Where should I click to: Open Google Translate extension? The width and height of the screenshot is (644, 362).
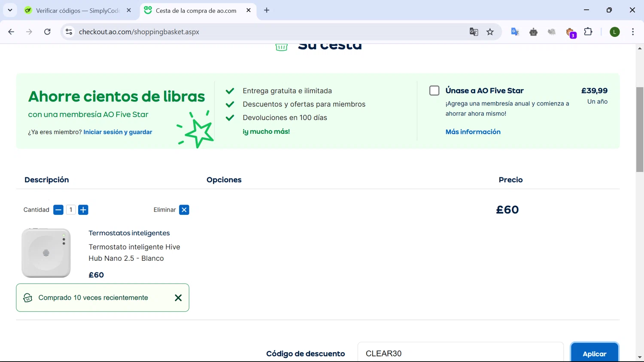(x=515, y=32)
